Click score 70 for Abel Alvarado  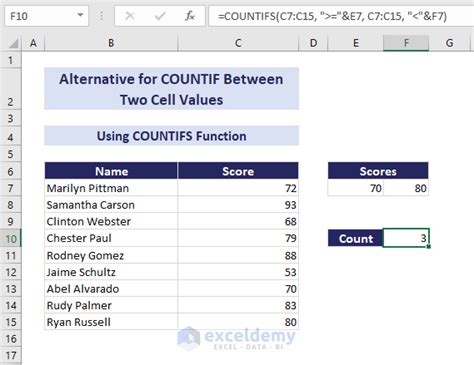click(x=238, y=289)
